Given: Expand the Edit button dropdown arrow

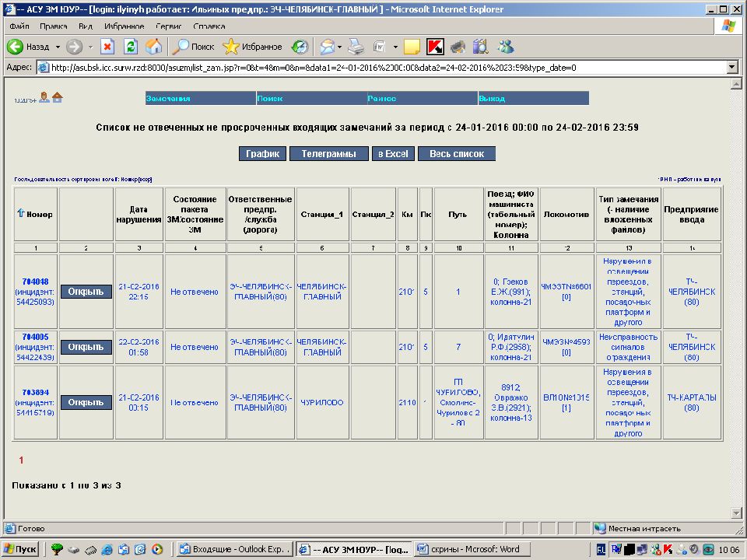Looking at the screenshot, I should point(395,47).
